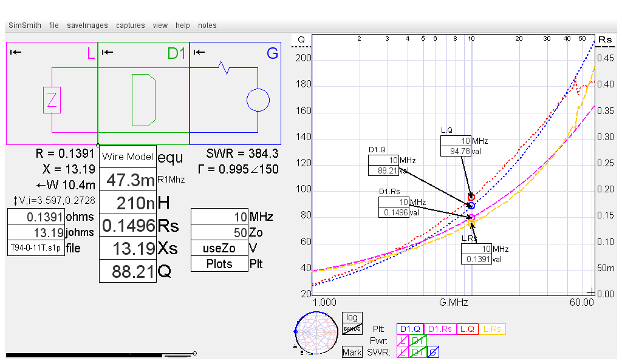Toggle the L.Rs plot trace

pos(492,329)
